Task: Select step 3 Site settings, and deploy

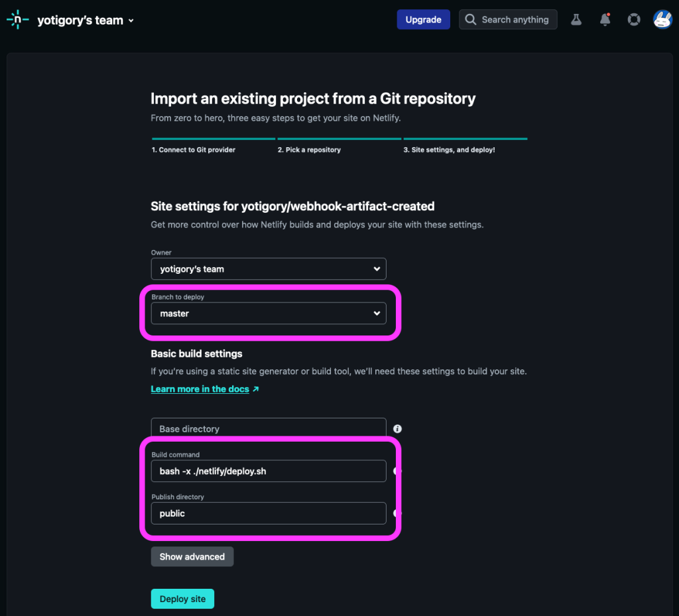Action: (449, 150)
